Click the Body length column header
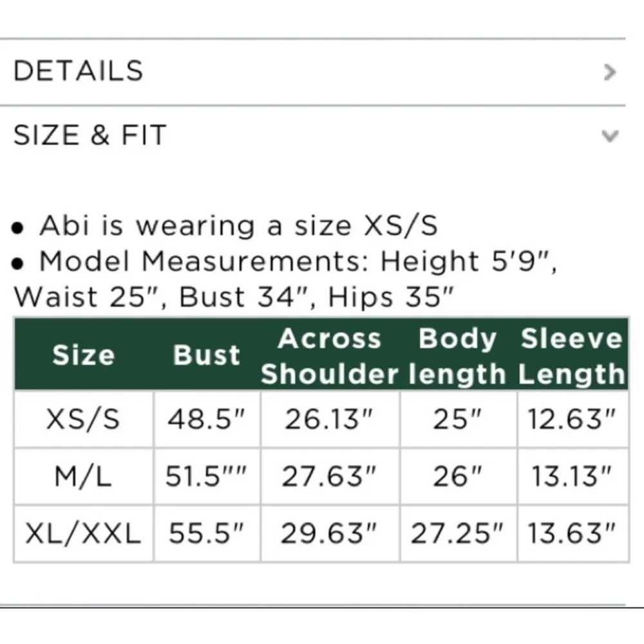Image resolution: width=644 pixels, height=644 pixels. (457, 356)
